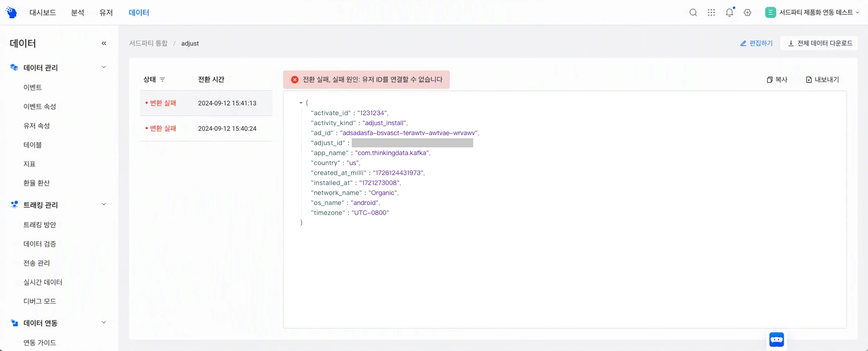This screenshot has height=351, width=868.
Task: Open the 서드파티 제품화 연동 테스트 project dropdown
Action: pyautogui.click(x=812, y=13)
